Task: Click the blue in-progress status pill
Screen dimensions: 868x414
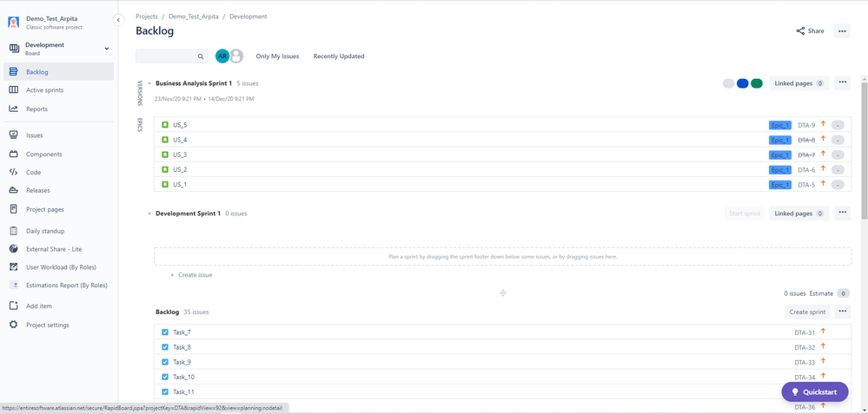Action: click(x=742, y=83)
